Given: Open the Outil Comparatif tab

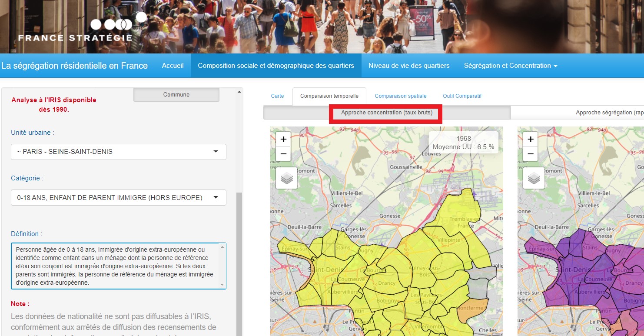Looking at the screenshot, I should (x=462, y=96).
